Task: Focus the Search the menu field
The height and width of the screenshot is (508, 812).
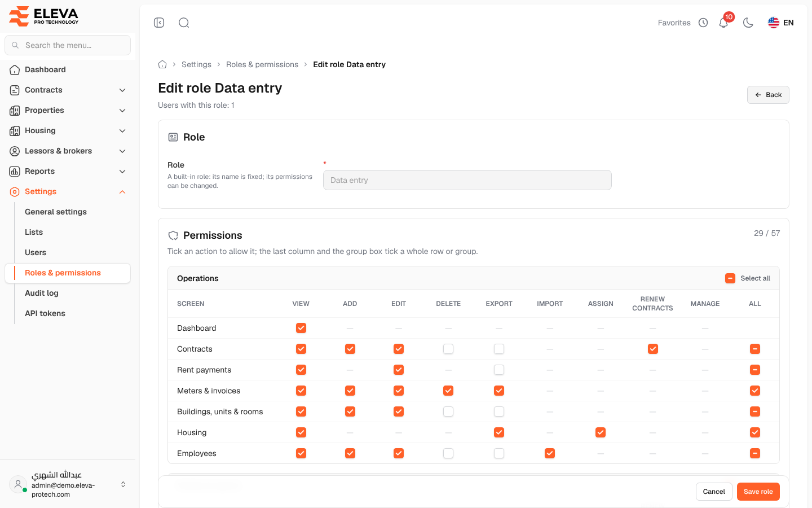Action: click(x=68, y=45)
